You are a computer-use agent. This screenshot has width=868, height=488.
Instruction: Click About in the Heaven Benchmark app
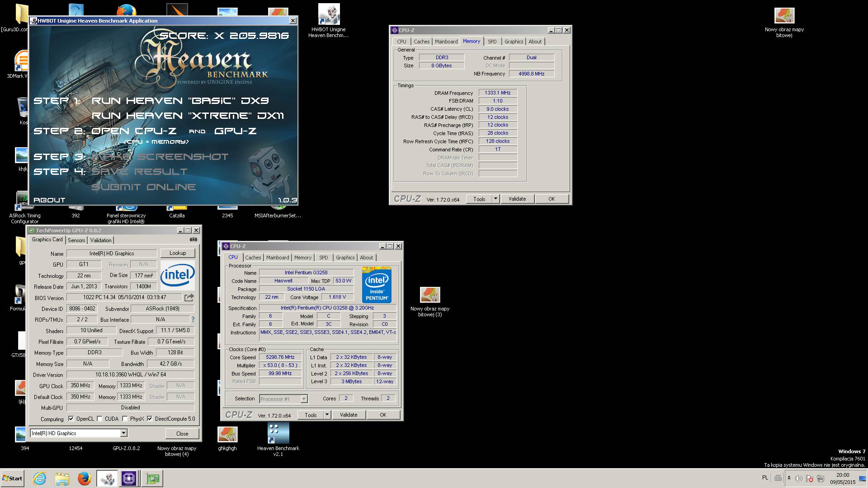49,200
